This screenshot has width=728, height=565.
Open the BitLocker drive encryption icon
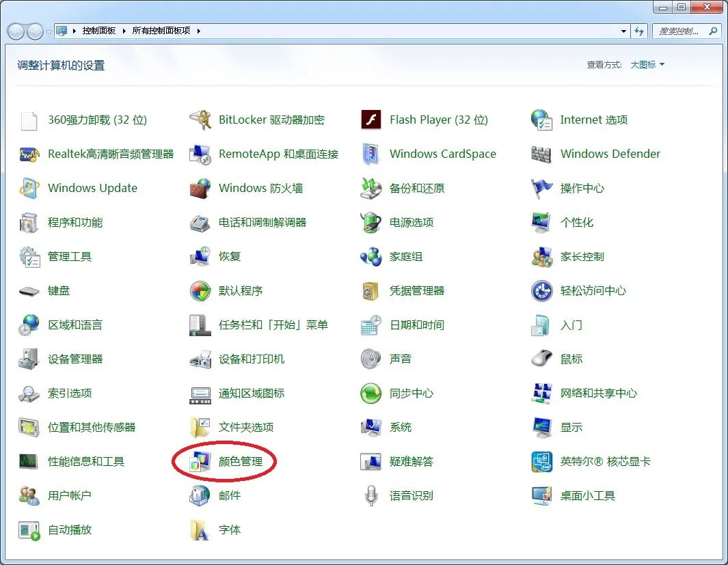(200, 120)
